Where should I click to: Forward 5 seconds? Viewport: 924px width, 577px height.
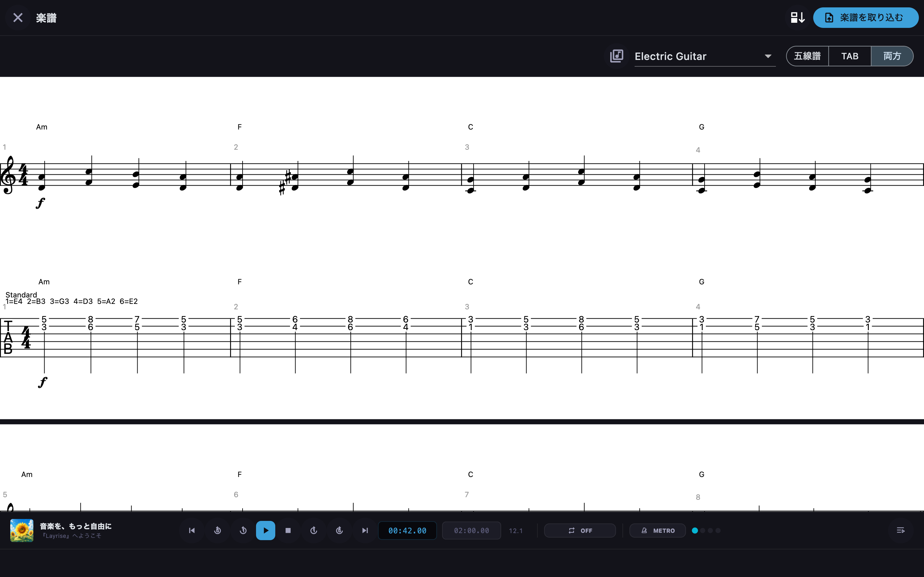click(339, 531)
